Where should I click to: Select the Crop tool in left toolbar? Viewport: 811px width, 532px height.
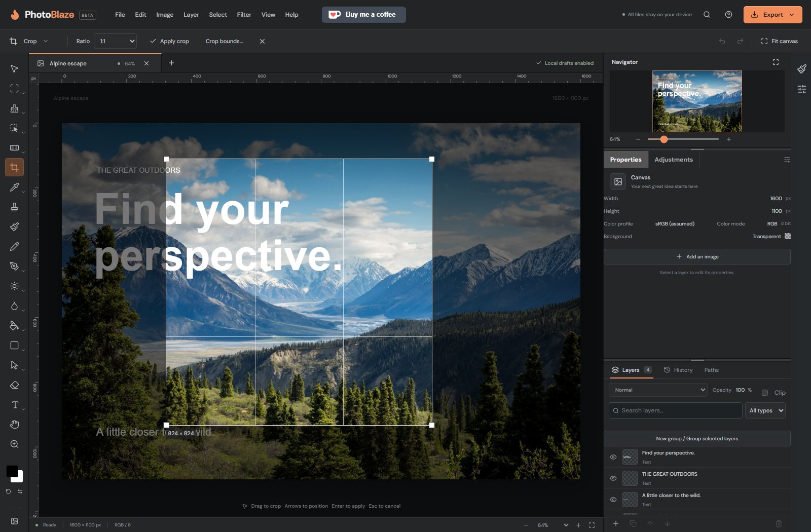point(14,167)
